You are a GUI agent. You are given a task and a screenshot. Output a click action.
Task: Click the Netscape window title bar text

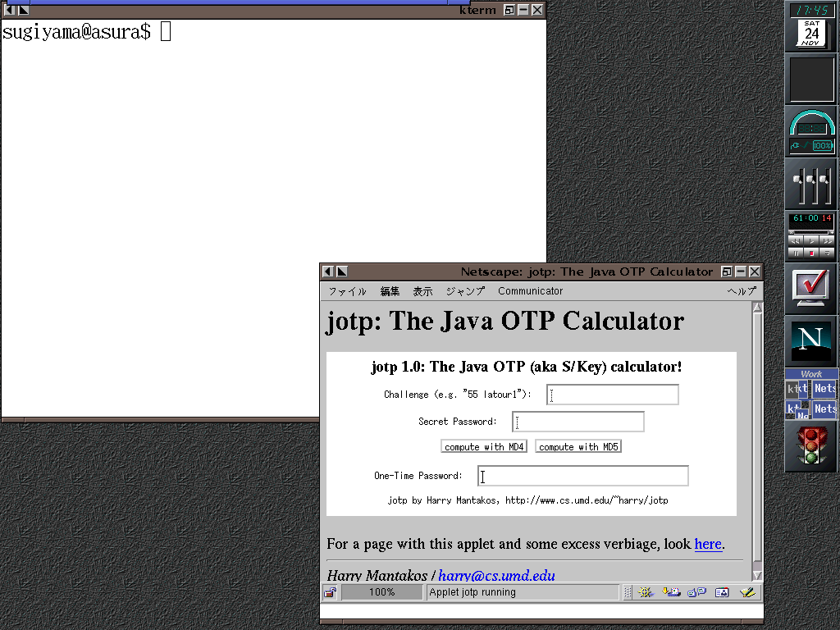tap(587, 272)
